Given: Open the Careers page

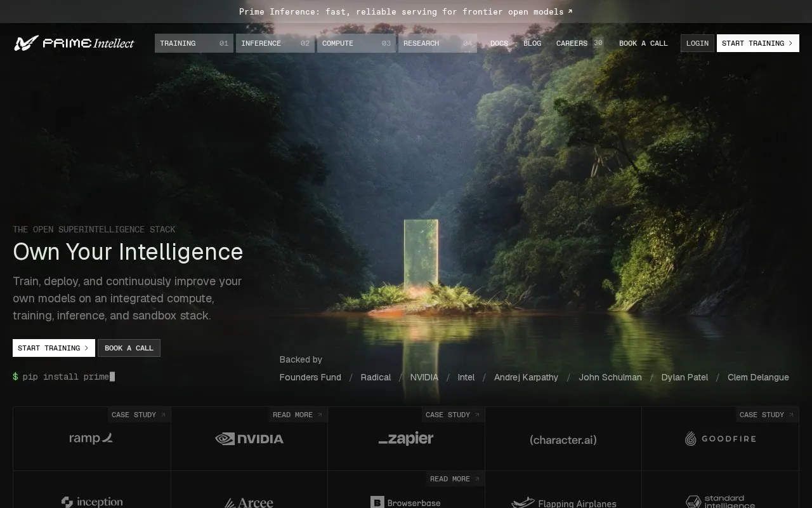Looking at the screenshot, I should tap(572, 43).
